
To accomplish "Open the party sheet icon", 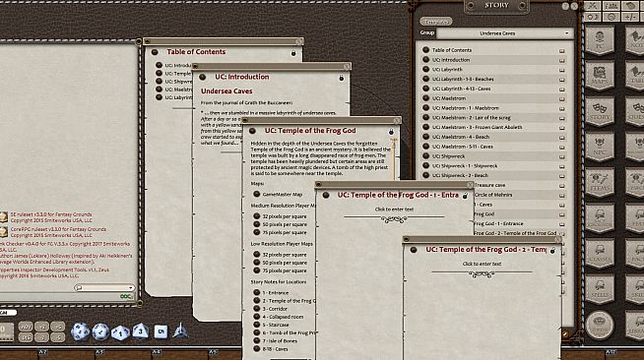I will [x=612, y=6].
